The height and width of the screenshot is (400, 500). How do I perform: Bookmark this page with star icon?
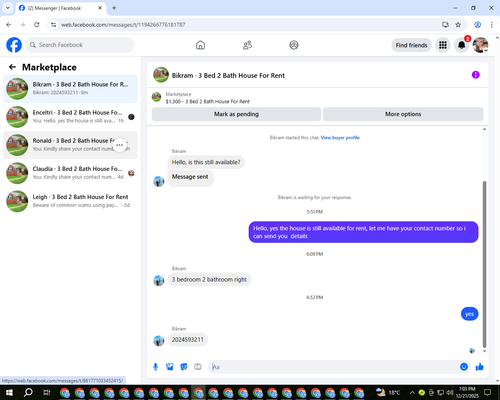pos(458,25)
